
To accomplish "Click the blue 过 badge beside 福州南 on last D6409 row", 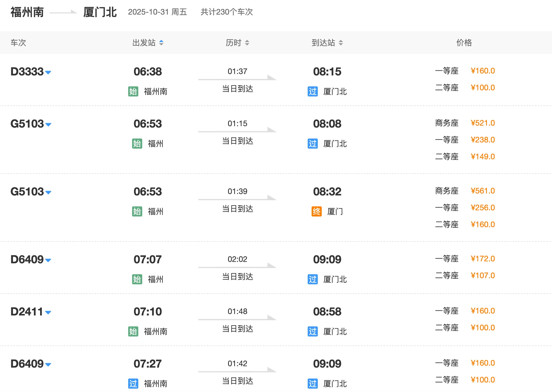I will (x=134, y=383).
